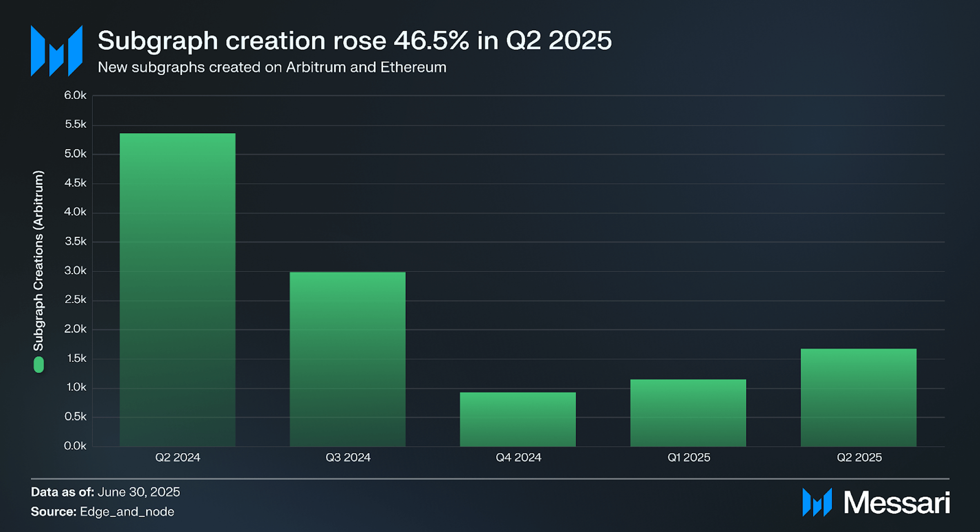The height and width of the screenshot is (532, 980).
Task: Click the Subgraph Creations (Arbitrum) axis title
Action: pos(38,261)
